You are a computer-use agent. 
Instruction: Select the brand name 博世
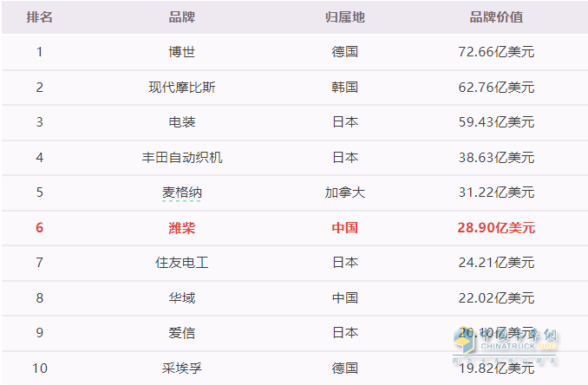[182, 52]
